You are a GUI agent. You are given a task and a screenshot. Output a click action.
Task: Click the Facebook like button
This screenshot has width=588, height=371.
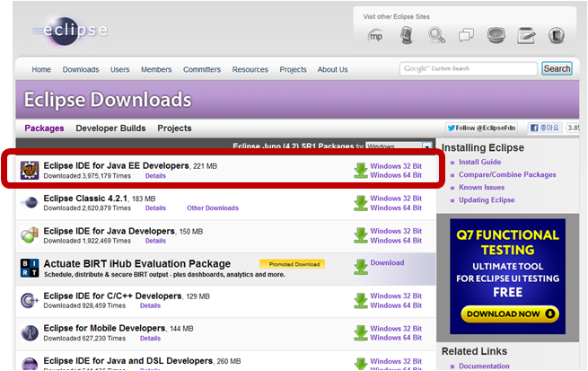545,128
